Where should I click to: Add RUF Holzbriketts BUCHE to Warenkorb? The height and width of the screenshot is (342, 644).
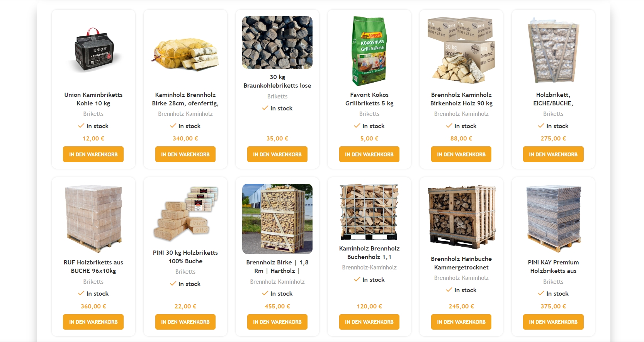pos(93,322)
